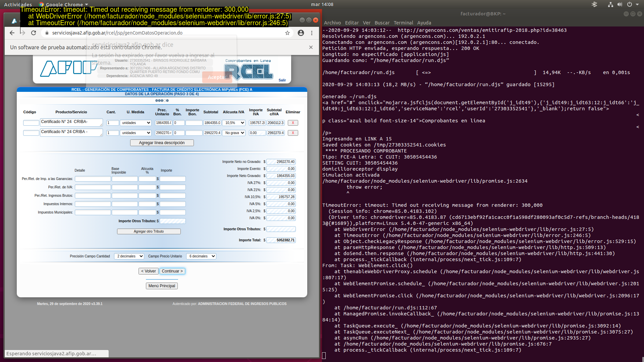Open volume indicator in top bar
The image size is (644, 362).
tap(620, 4)
